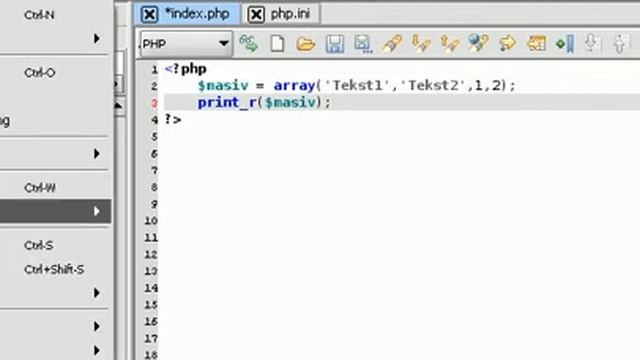Close the *index.php tab with its X

click(149, 15)
